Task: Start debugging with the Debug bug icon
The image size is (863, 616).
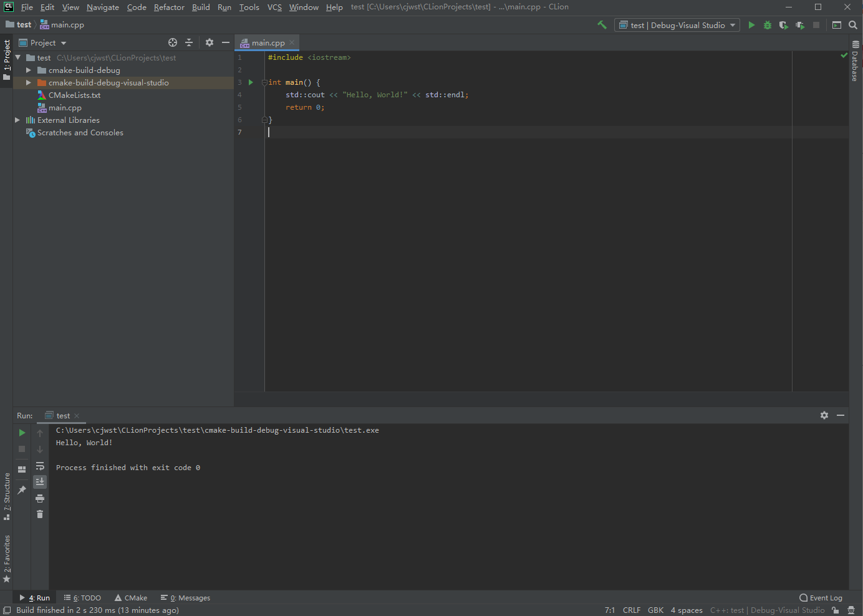Action: pyautogui.click(x=768, y=25)
